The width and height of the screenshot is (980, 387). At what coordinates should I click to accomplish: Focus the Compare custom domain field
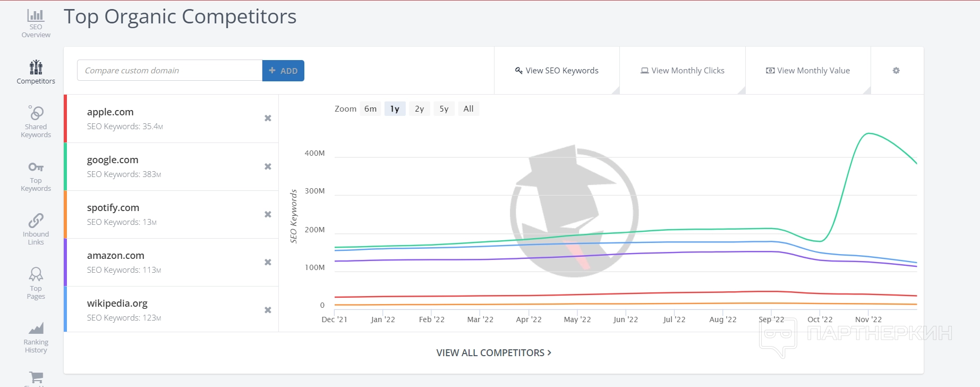(x=169, y=71)
